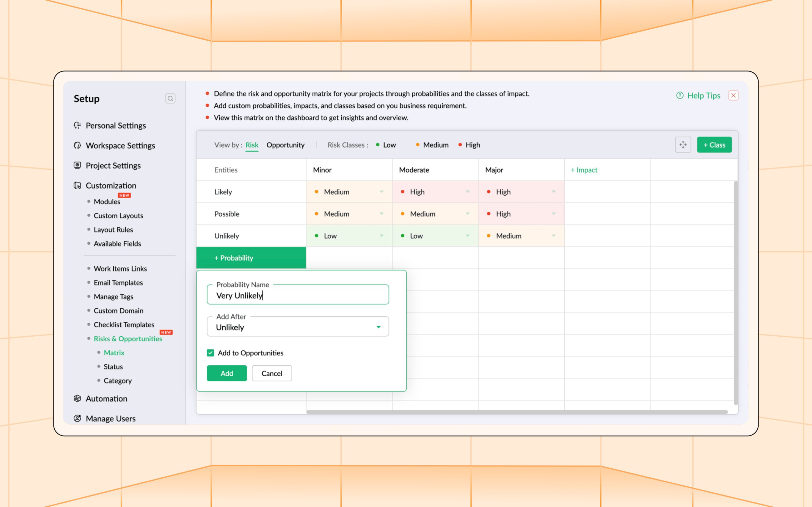Image resolution: width=812 pixels, height=507 pixels.
Task: Open the High dropdown for Possible Major
Action: coord(554,214)
